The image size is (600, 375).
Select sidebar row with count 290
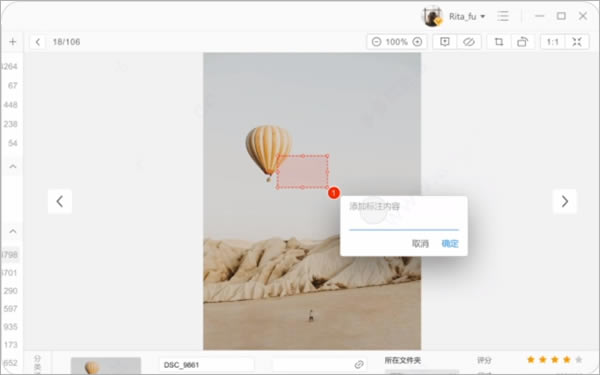click(11, 291)
